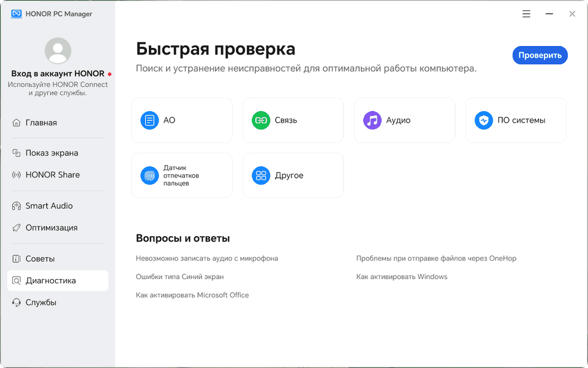This screenshot has height=368, width=588.
Task: Close the HONOR PC Manager window
Action: (x=572, y=14)
